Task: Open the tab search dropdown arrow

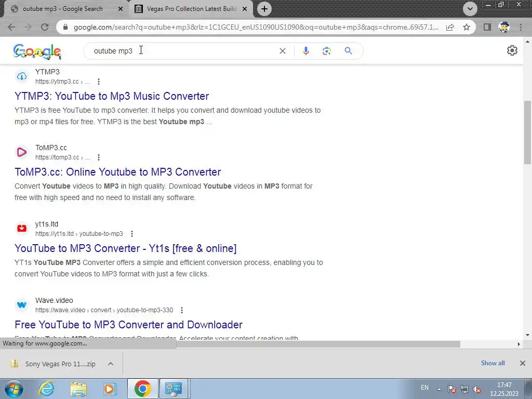Action: click(x=470, y=9)
